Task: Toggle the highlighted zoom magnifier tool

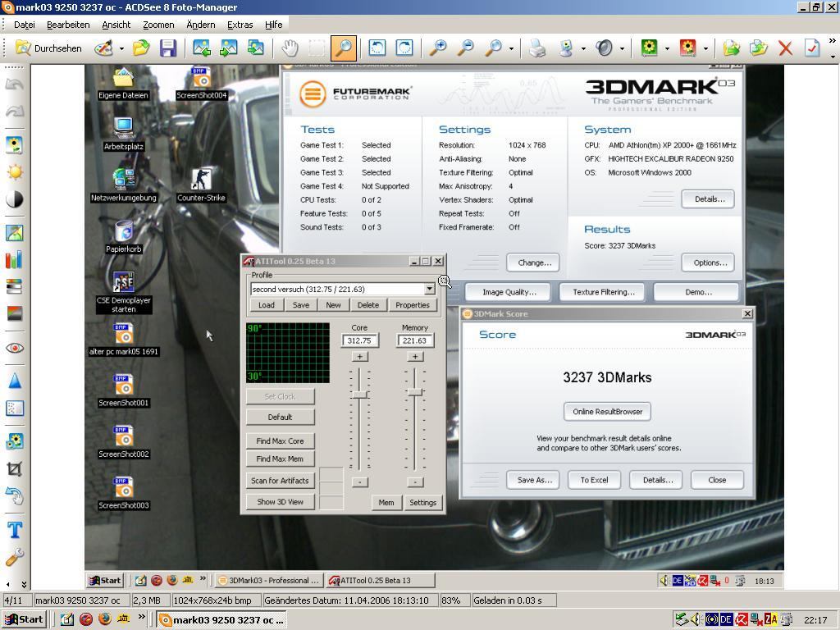Action: point(344,48)
